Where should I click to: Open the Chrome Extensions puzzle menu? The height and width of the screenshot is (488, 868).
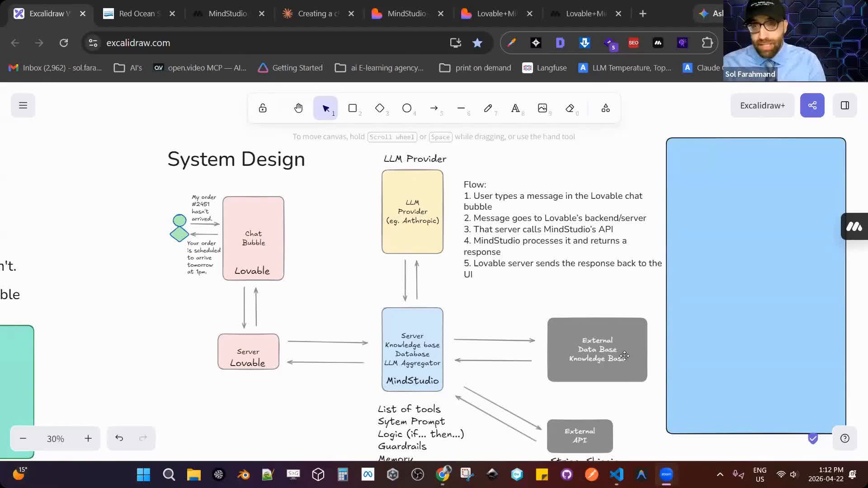[707, 43]
